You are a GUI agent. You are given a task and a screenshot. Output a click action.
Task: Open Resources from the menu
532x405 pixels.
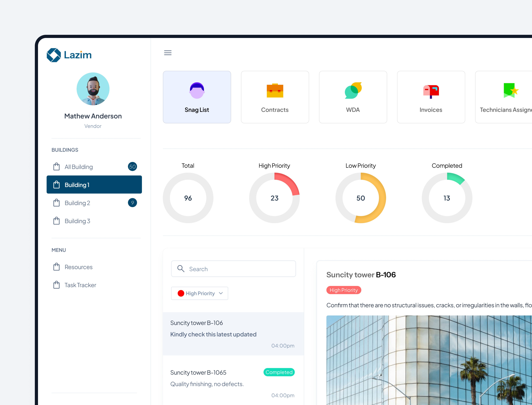94,267
